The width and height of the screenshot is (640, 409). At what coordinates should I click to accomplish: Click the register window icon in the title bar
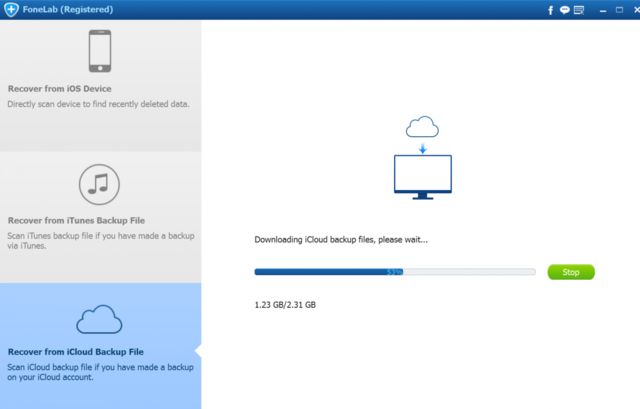[579, 10]
